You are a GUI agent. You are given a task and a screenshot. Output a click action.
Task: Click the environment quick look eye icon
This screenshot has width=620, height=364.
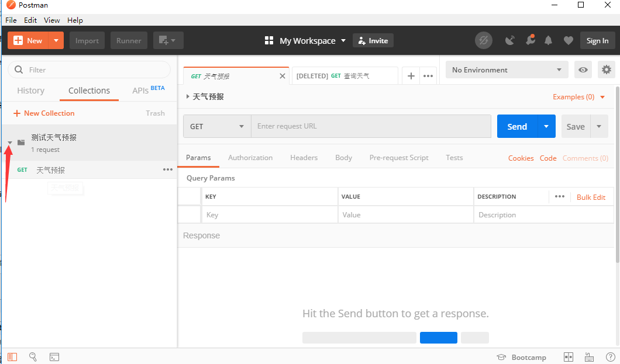coord(583,70)
